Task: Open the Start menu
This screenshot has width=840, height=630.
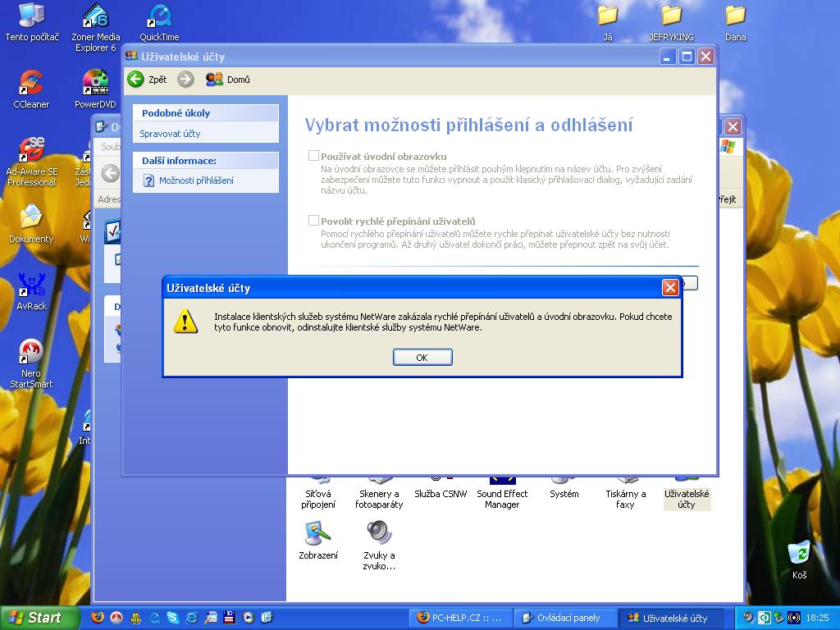Action: pos(39,618)
